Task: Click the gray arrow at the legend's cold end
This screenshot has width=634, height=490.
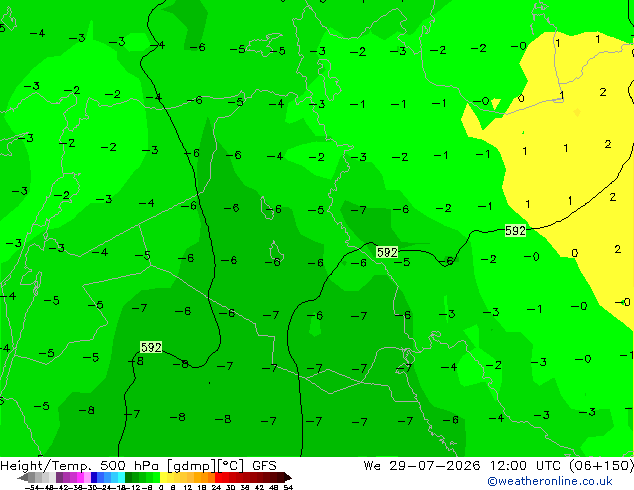Action: 23,477
